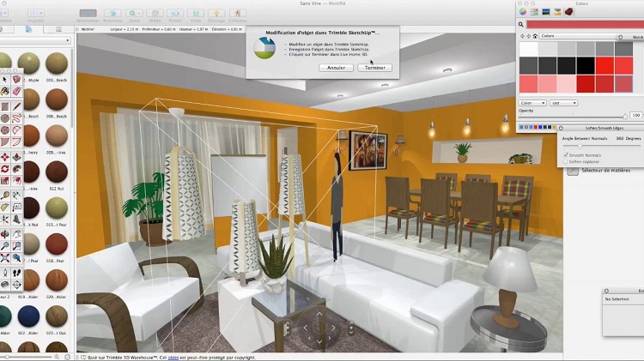Open the brick materials picker tab
Image resolution: width=644 pixels, height=361 pixels.
click(x=568, y=12)
